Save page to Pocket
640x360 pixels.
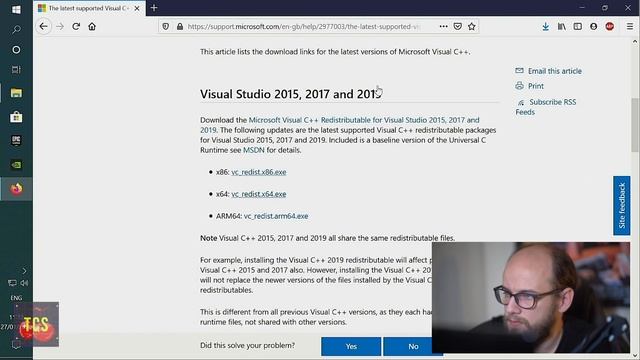click(x=458, y=27)
